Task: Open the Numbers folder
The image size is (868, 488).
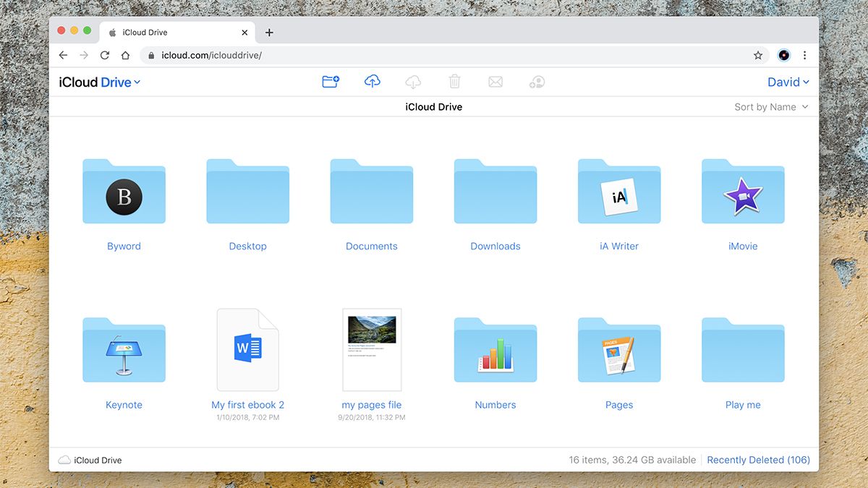Action: (495, 351)
